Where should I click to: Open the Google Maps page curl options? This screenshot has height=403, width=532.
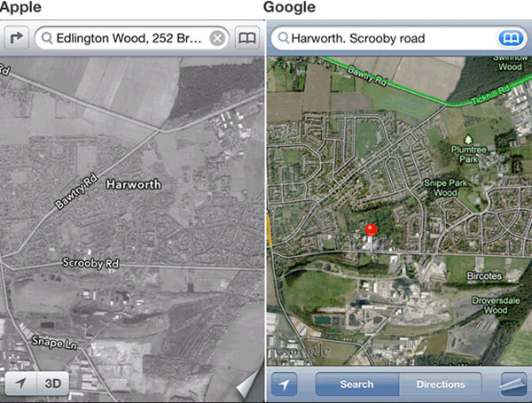click(513, 384)
